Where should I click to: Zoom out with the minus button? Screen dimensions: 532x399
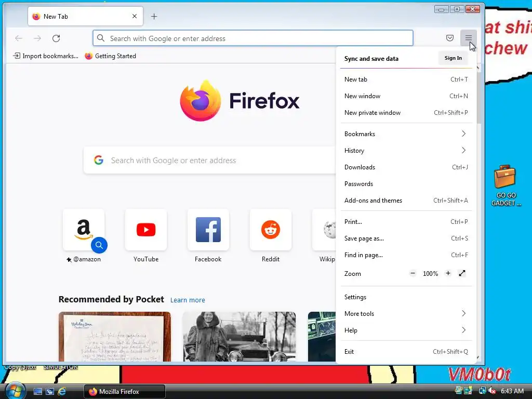[413, 273]
